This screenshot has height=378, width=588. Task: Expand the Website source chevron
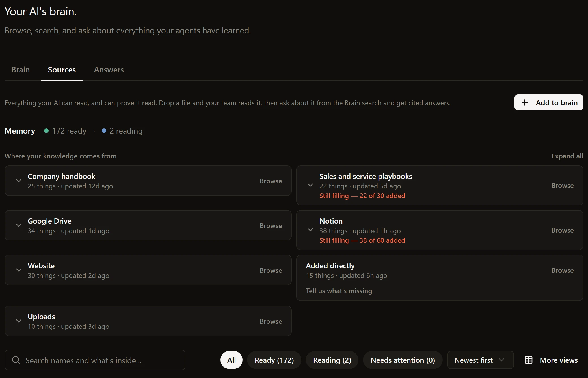click(x=19, y=270)
